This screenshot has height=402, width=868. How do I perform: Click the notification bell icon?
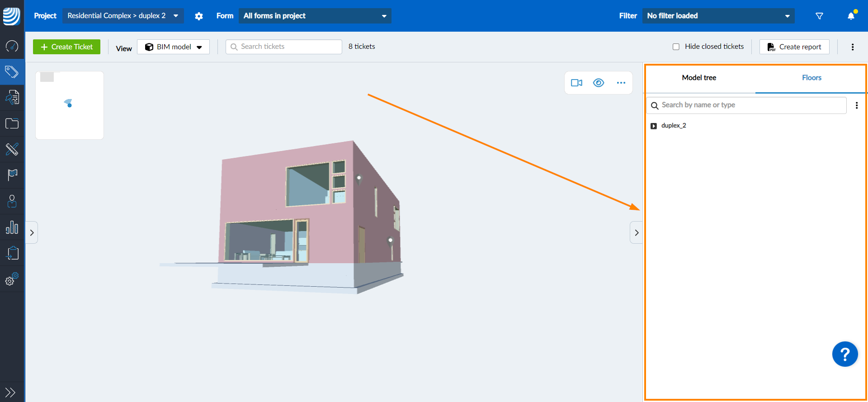pos(851,16)
